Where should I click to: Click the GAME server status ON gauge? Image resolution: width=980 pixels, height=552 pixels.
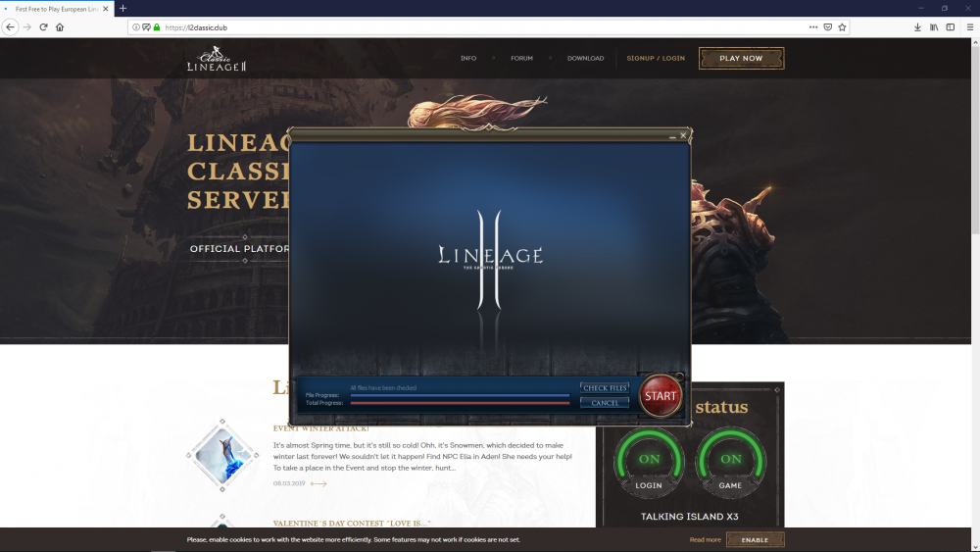(x=730, y=463)
